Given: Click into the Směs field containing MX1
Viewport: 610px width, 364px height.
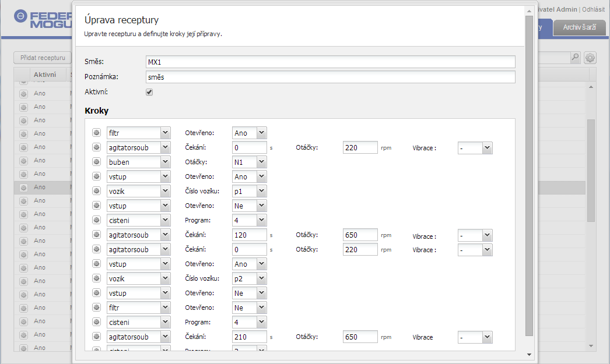Looking at the screenshot, I should tap(330, 62).
